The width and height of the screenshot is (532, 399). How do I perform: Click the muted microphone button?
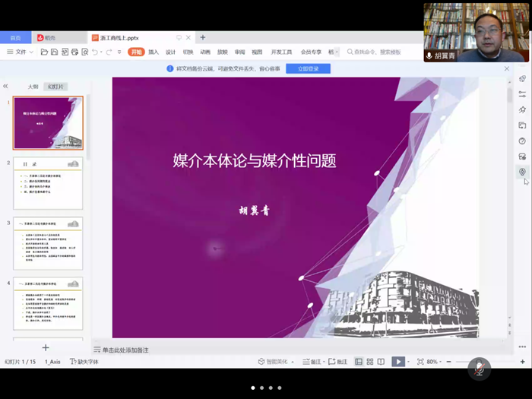(x=479, y=369)
